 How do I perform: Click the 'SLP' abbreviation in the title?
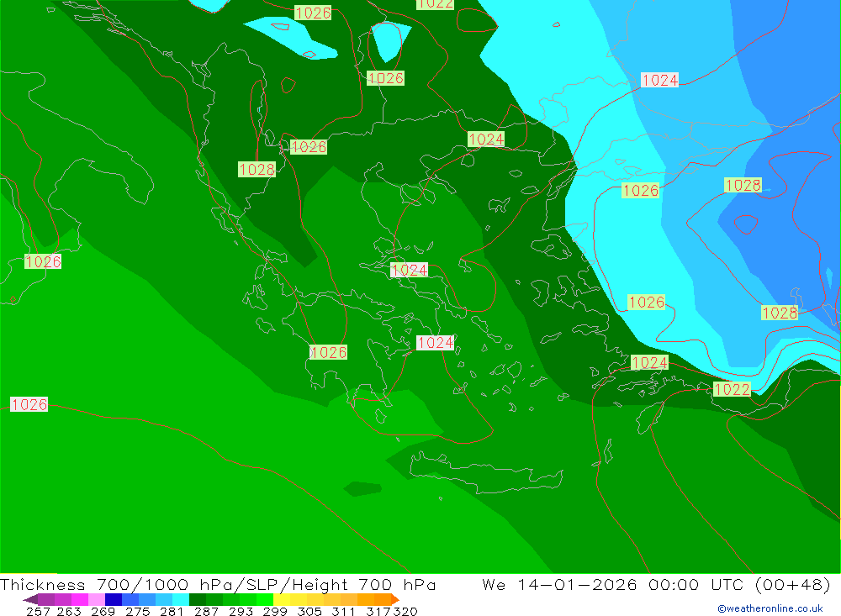tap(262, 584)
